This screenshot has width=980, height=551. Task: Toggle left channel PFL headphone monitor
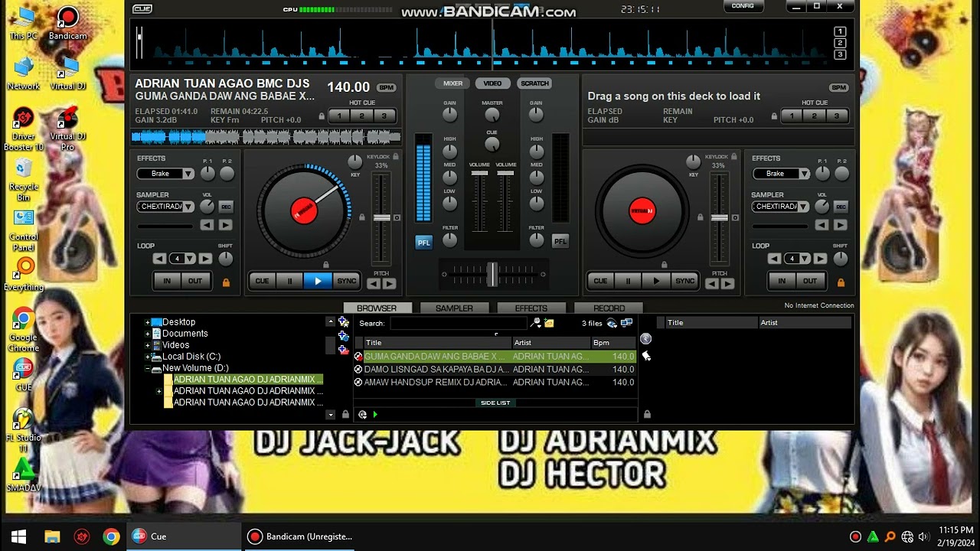423,242
